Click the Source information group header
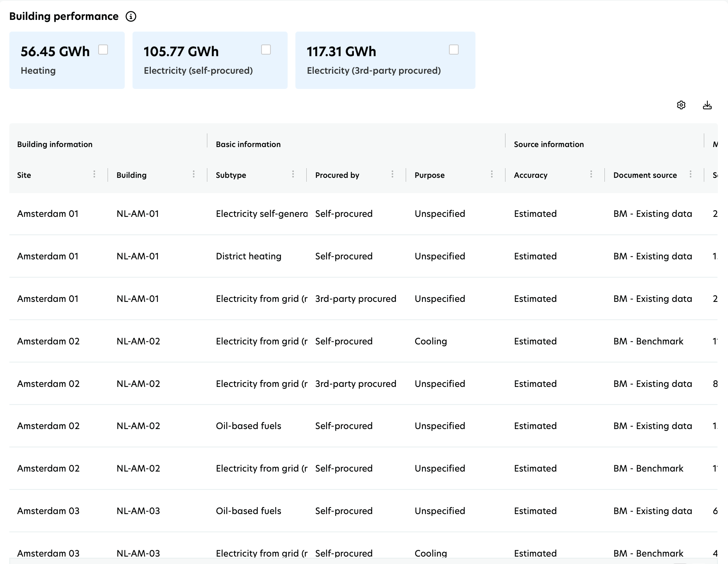728x564 pixels. (549, 144)
